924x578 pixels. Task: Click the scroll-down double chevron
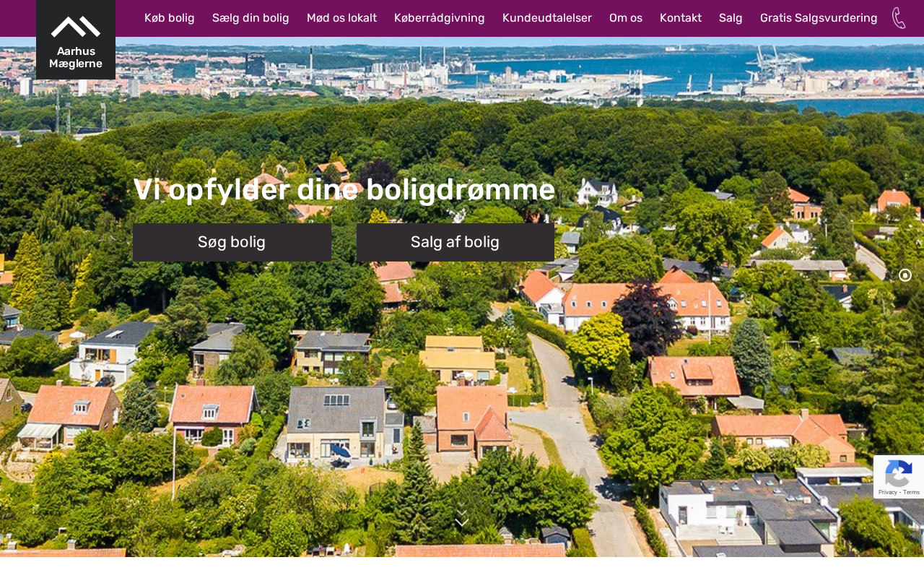point(462,515)
